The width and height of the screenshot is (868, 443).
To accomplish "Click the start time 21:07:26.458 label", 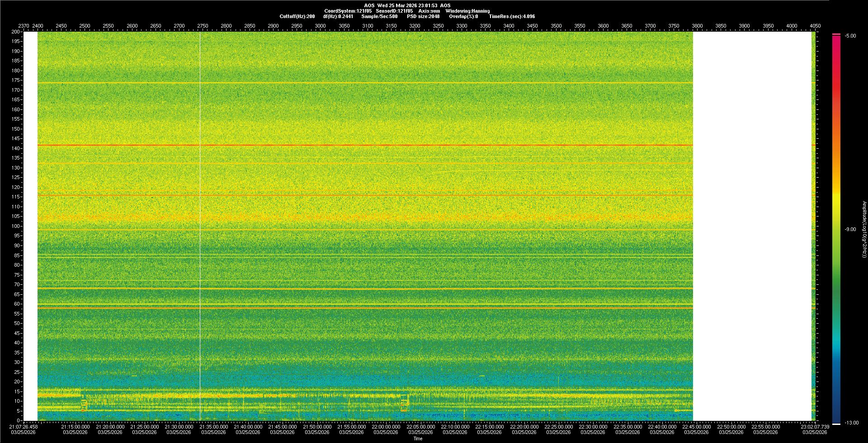I will click(24, 427).
